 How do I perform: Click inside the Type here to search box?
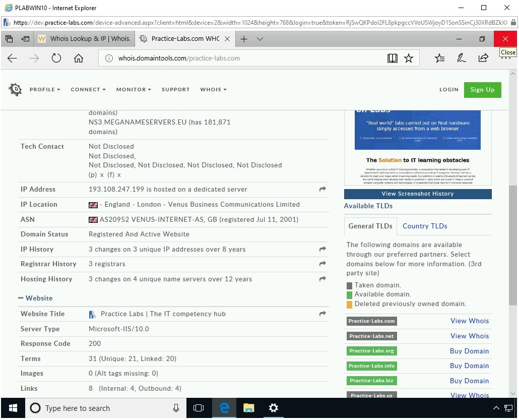[101, 408]
